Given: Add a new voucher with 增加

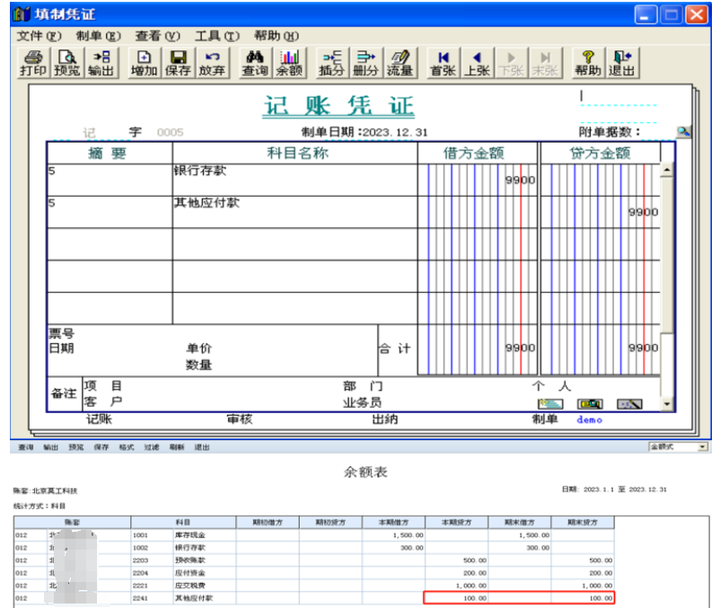Looking at the screenshot, I should point(144,63).
